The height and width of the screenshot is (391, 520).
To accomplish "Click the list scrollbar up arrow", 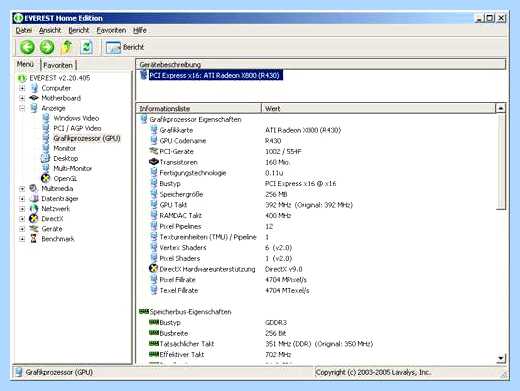I will (501, 108).
